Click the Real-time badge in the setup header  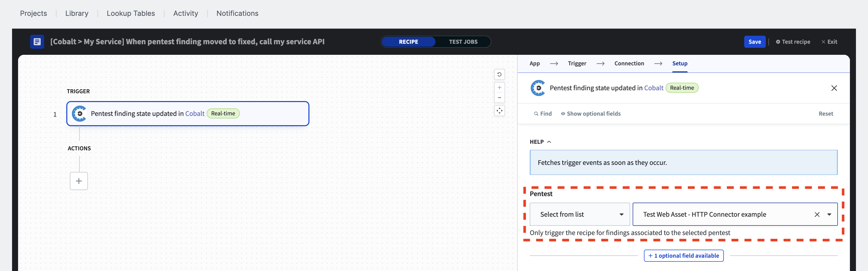(682, 88)
